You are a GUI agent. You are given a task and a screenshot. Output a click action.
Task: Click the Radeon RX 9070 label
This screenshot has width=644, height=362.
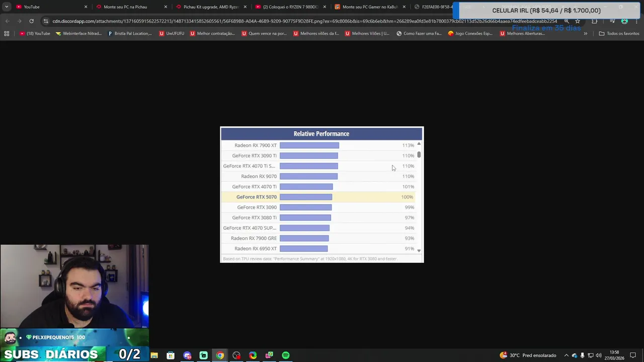tap(259, 176)
